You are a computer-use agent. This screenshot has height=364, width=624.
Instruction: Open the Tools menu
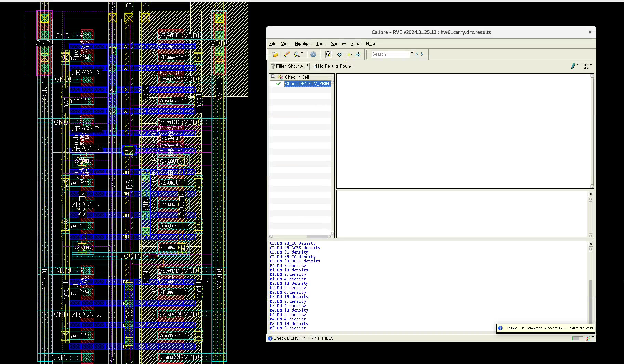[x=321, y=44]
